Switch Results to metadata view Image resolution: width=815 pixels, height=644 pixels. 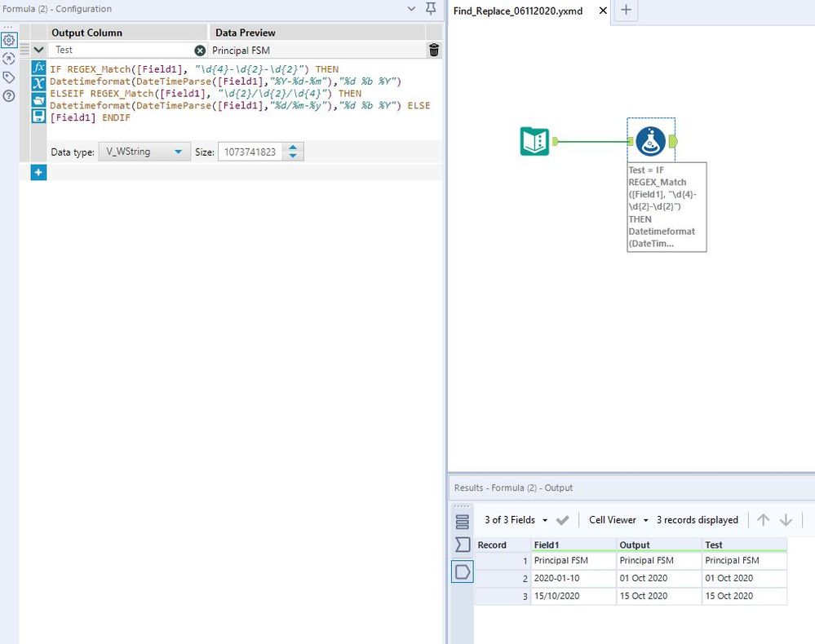(x=463, y=544)
